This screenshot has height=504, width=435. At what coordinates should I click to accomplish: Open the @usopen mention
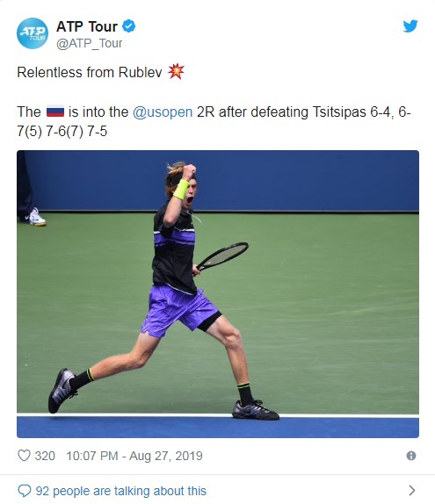coord(163,112)
